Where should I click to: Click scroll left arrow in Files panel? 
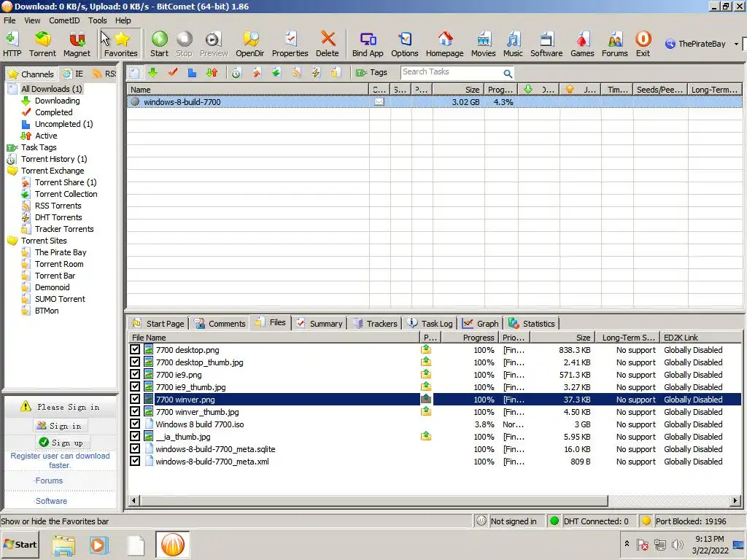134,500
